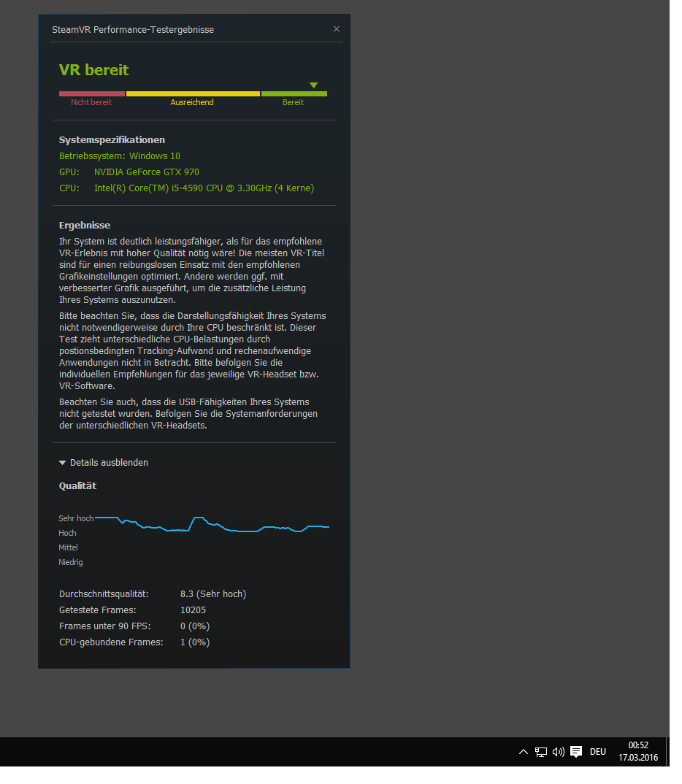Switch input language via DEU indicator
The width and height of the screenshot is (682, 784).
[x=598, y=751]
